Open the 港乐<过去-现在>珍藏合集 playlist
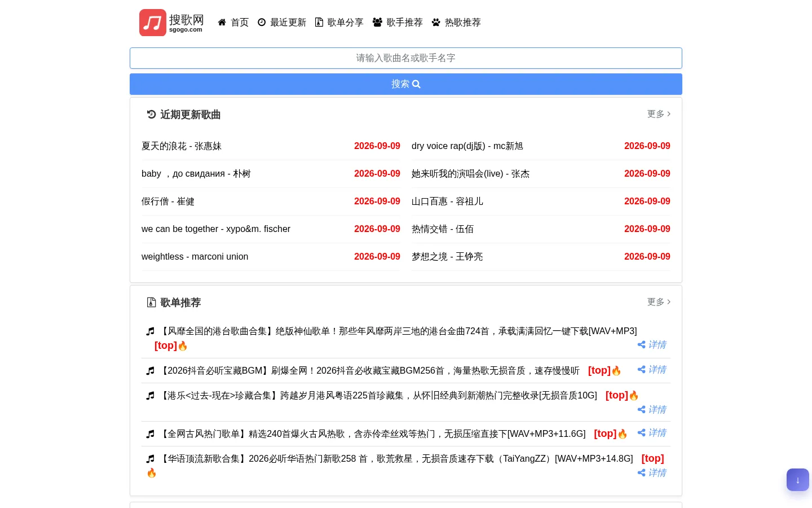This screenshot has height=508, width=812. tap(378, 396)
